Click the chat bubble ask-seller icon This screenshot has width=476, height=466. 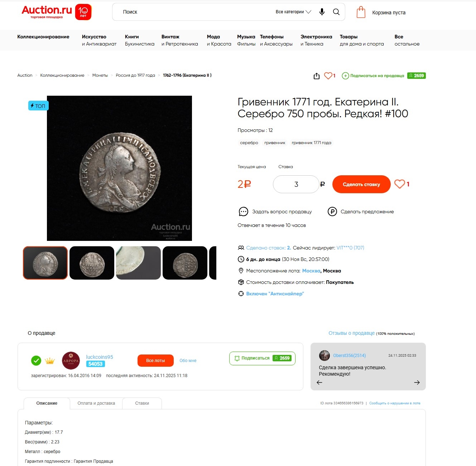pyautogui.click(x=244, y=211)
